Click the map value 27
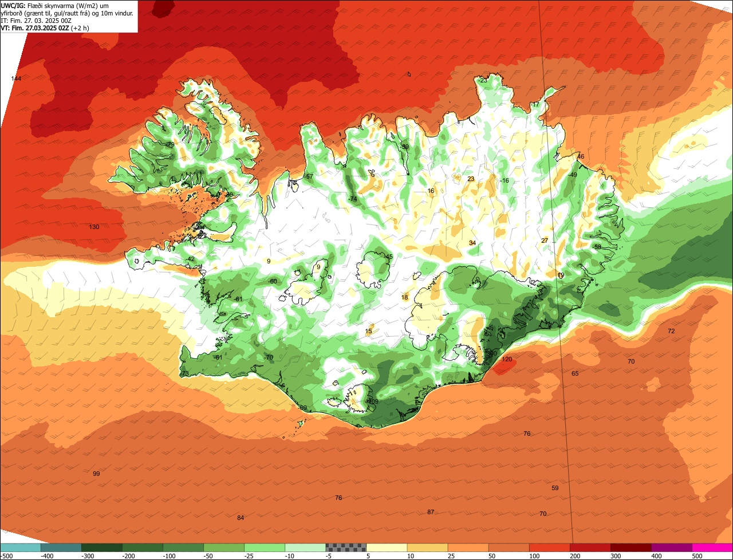Viewport: 733px width, 560px height. 545,240
